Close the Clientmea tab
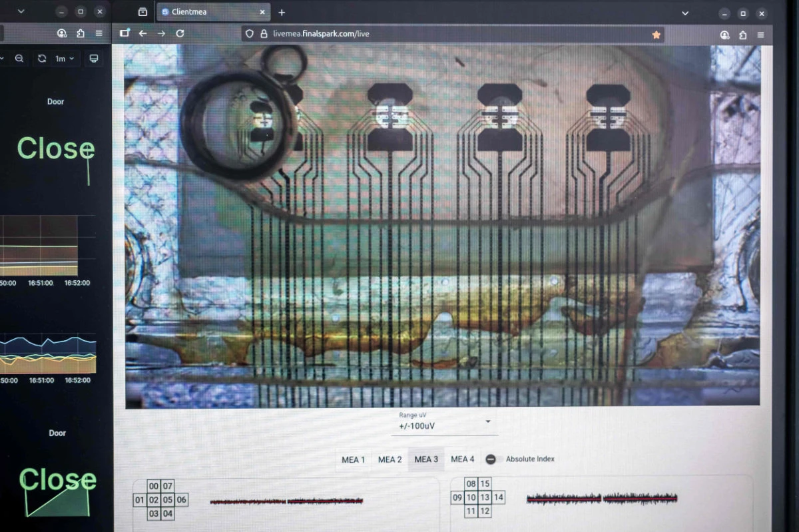 pyautogui.click(x=262, y=12)
